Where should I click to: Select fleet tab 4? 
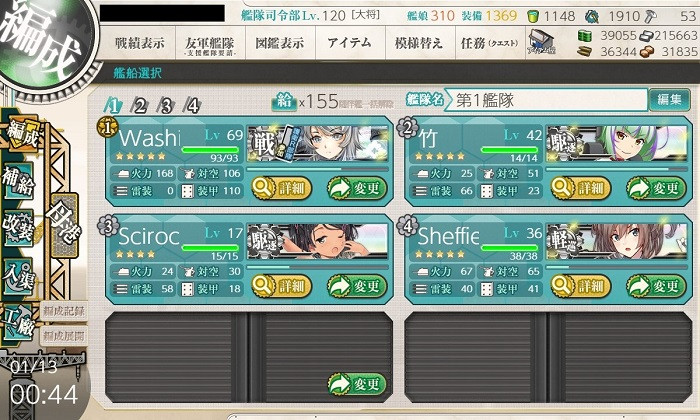tap(192, 106)
